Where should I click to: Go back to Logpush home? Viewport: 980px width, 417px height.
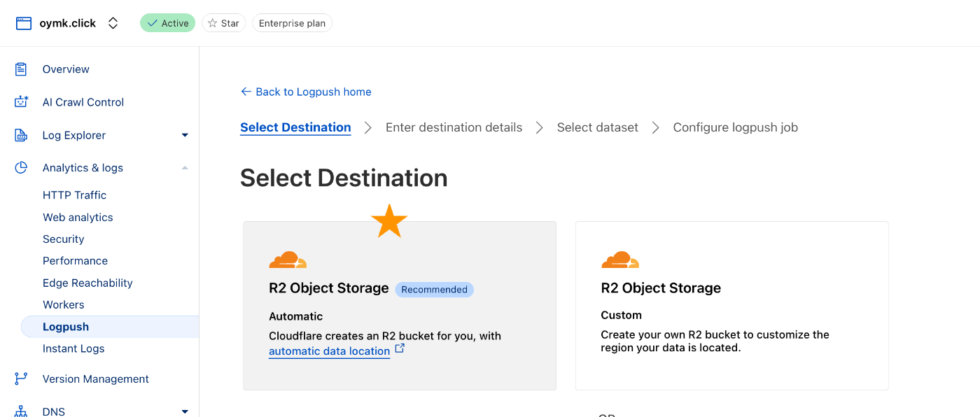pos(306,92)
